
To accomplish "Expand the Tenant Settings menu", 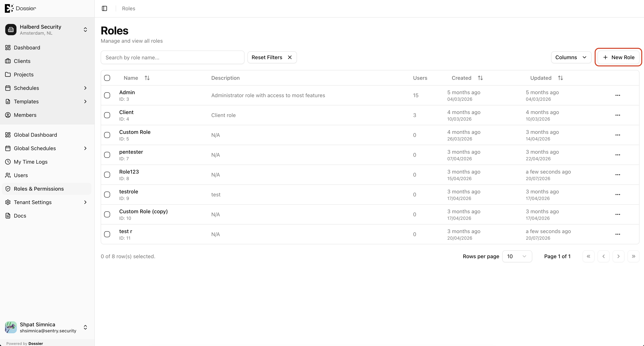I will [x=47, y=202].
